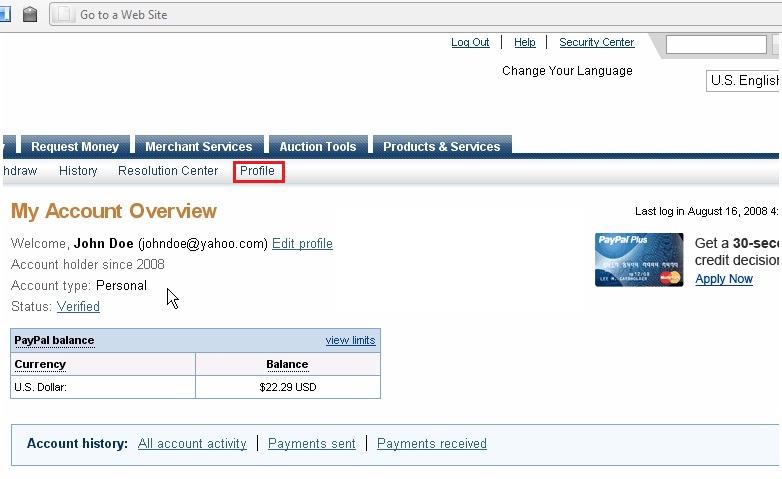Click the PayPal balance header

tap(54, 340)
